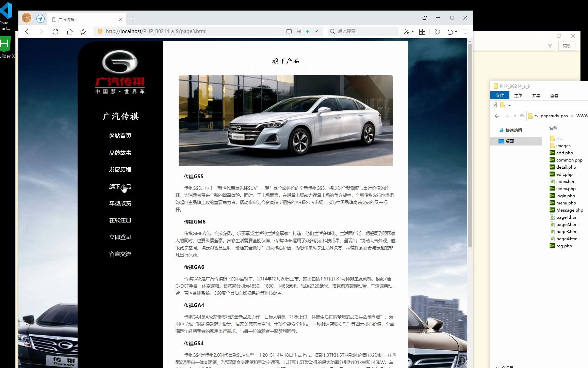
Task: Toggle the brightness night mode icon
Action: click(x=438, y=32)
